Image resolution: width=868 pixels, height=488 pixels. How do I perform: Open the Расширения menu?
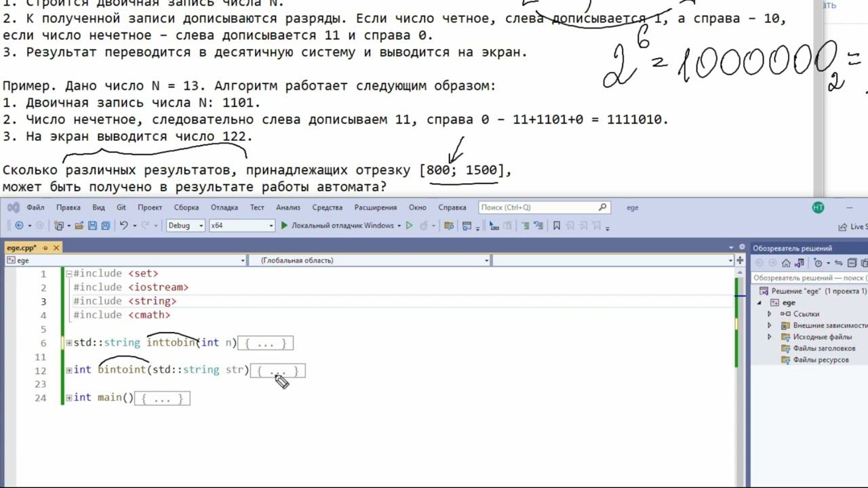click(376, 207)
